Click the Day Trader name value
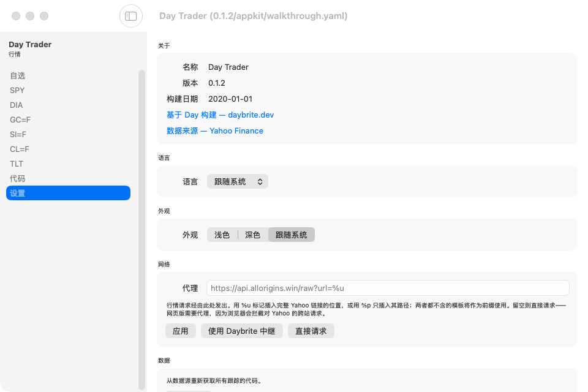Image resolution: width=588 pixels, height=392 pixels. (228, 67)
